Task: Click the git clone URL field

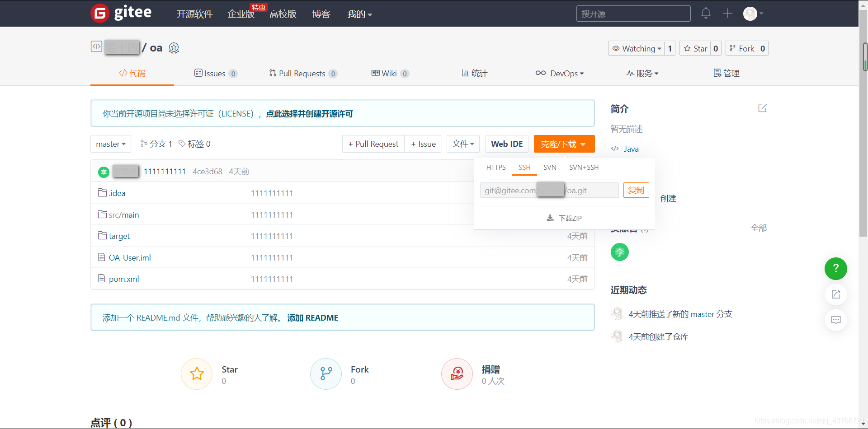Action: (549, 190)
